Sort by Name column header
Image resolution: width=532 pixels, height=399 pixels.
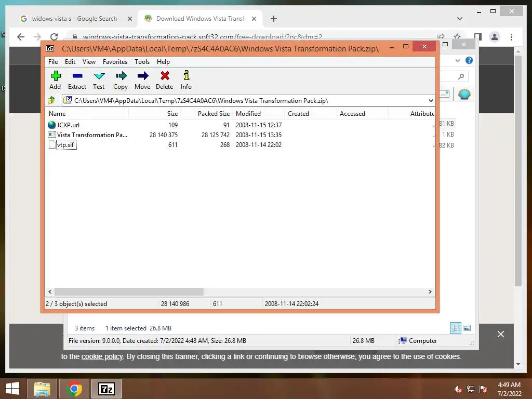pos(87,114)
